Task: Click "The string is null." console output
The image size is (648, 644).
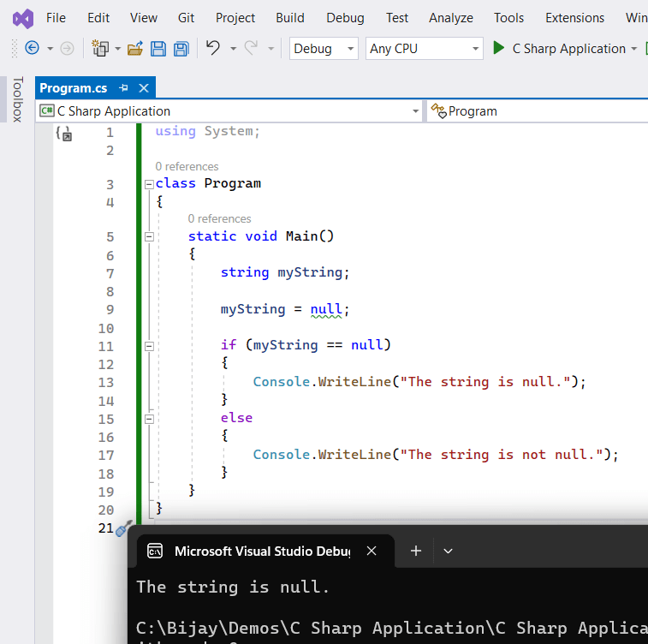Action: click(233, 587)
